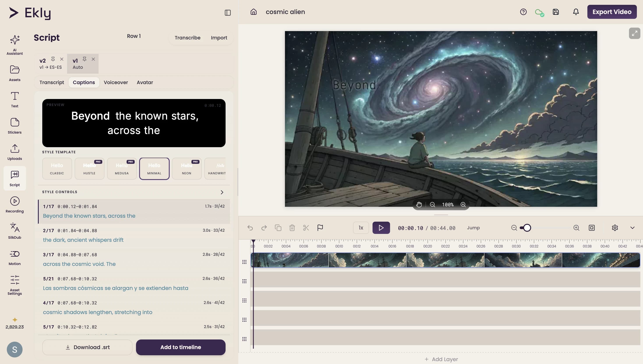Viewport: 643px width, 364px height.
Task: Play the video
Action: click(381, 228)
